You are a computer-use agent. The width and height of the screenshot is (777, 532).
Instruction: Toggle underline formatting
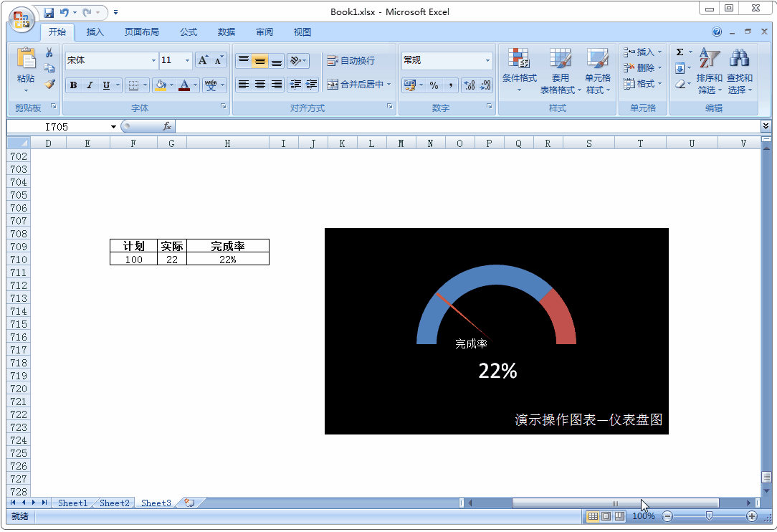click(x=106, y=85)
